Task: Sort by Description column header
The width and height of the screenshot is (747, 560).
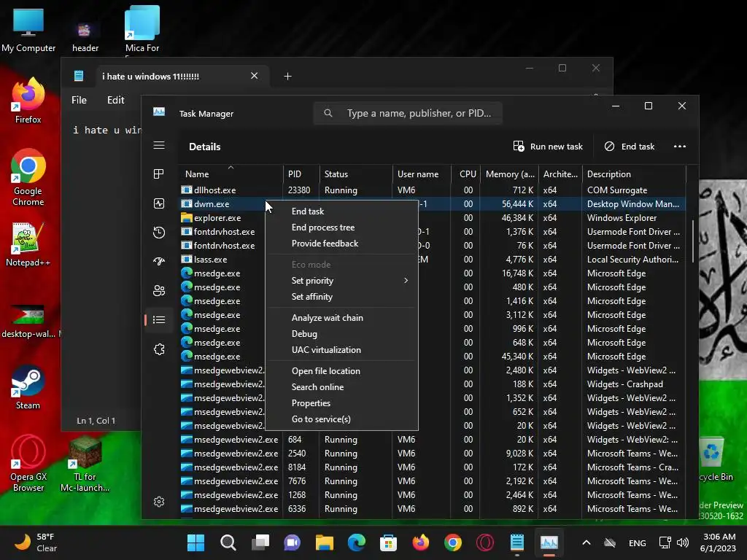Action: click(634, 174)
